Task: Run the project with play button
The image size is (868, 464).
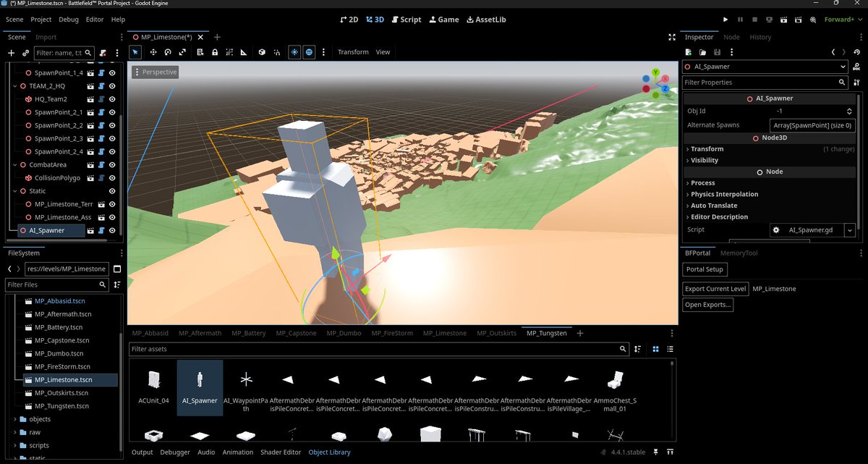Action: (x=726, y=20)
